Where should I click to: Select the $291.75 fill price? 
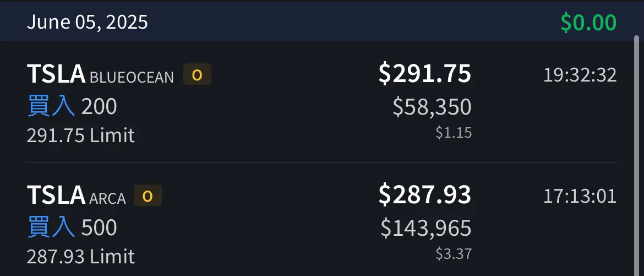click(x=425, y=74)
